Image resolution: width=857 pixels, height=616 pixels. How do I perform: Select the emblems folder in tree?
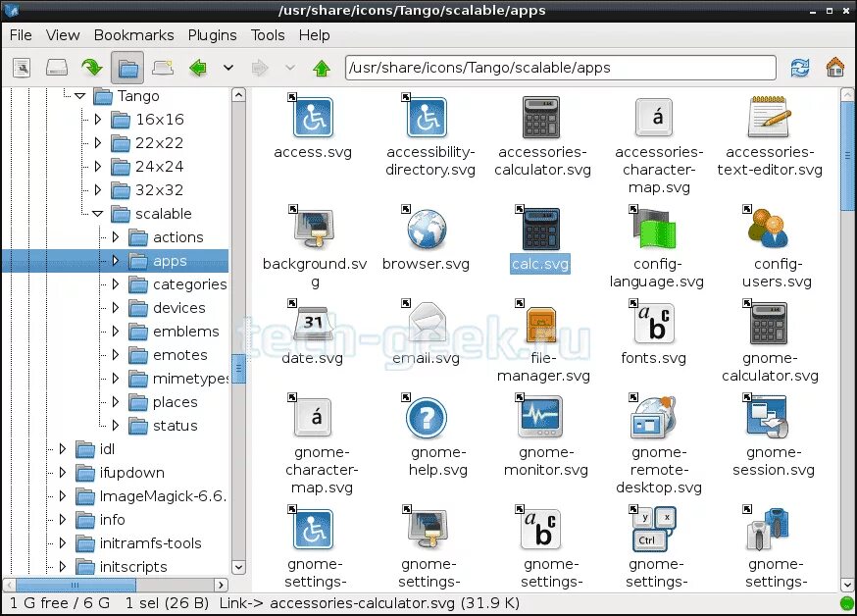pyautogui.click(x=185, y=332)
